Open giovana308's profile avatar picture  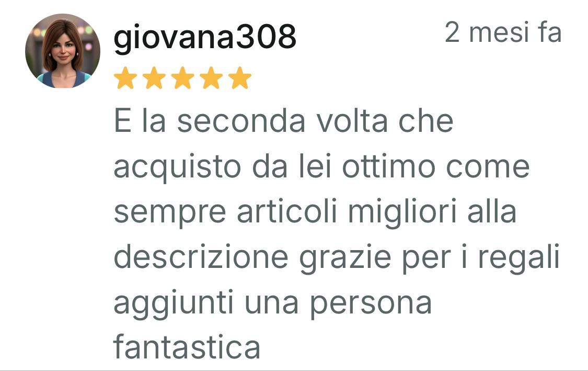(63, 51)
